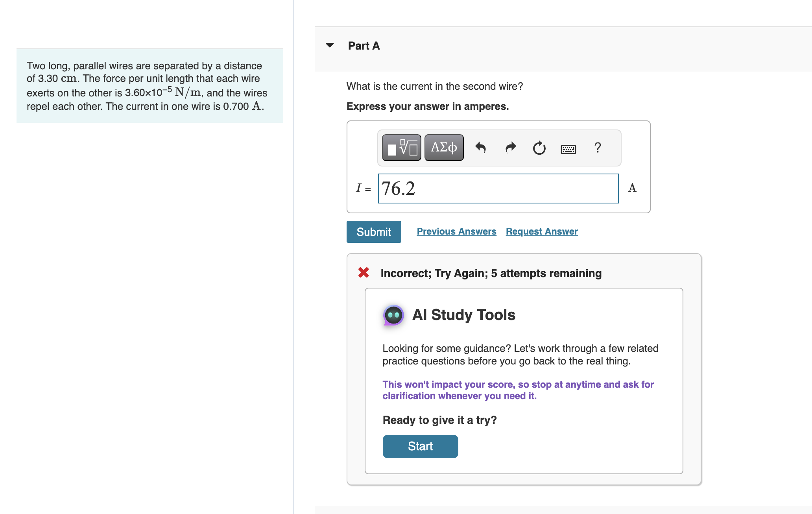Click the 'I =' label beside the answer field
Viewport: 812px width, 514px height.
(x=364, y=188)
